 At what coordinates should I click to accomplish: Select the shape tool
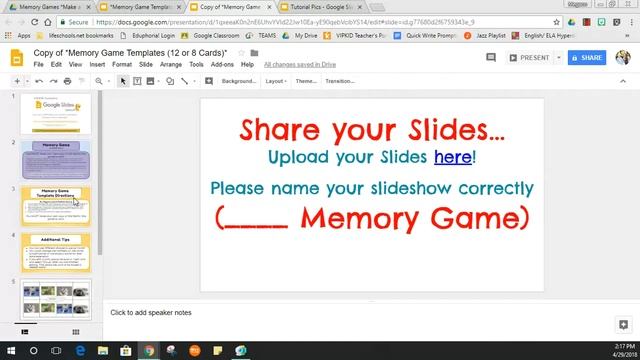[170, 81]
